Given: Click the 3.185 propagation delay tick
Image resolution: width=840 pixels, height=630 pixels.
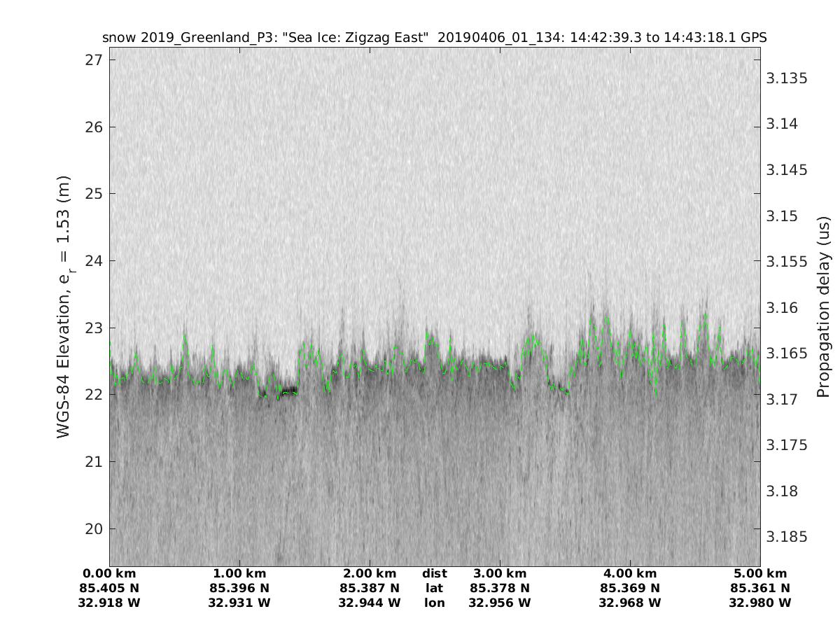Looking at the screenshot, I should coord(787,537).
